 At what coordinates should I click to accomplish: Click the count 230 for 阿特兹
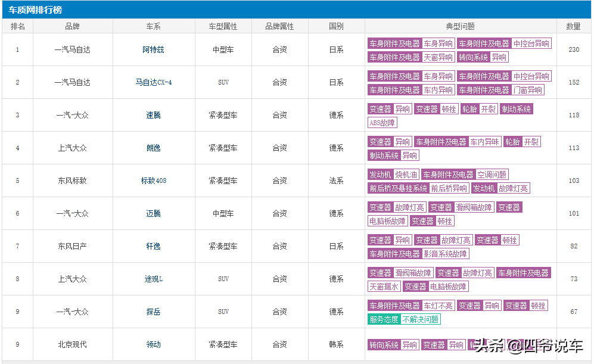click(574, 49)
